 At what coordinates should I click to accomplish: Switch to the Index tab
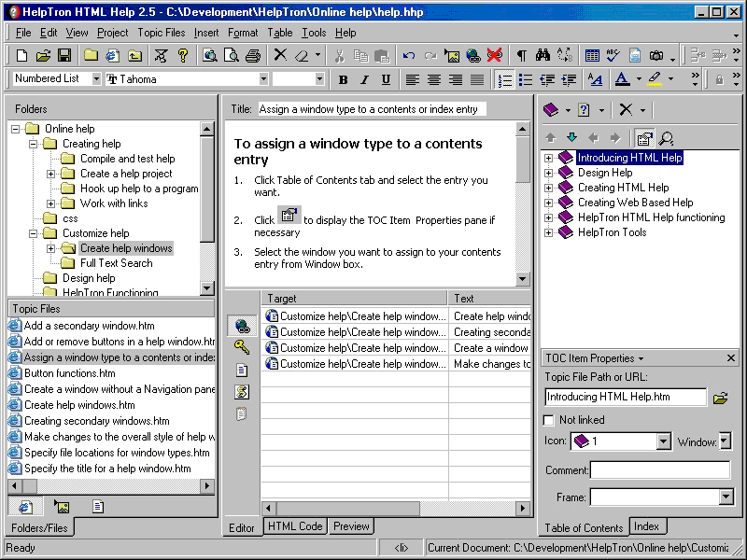click(x=646, y=526)
